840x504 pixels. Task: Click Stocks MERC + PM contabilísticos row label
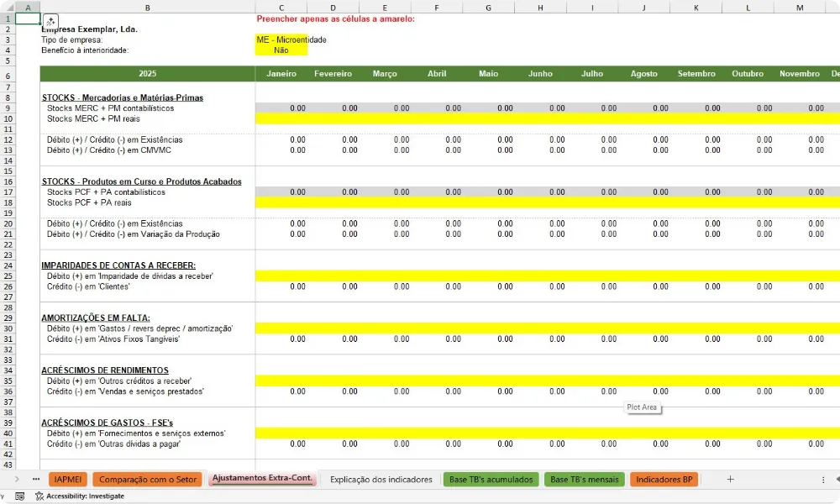[x=110, y=108]
